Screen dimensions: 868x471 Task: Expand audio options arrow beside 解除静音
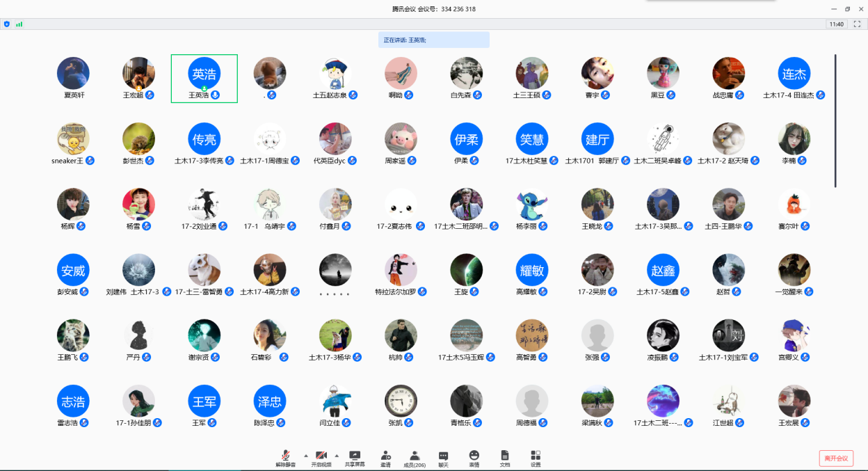point(305,455)
